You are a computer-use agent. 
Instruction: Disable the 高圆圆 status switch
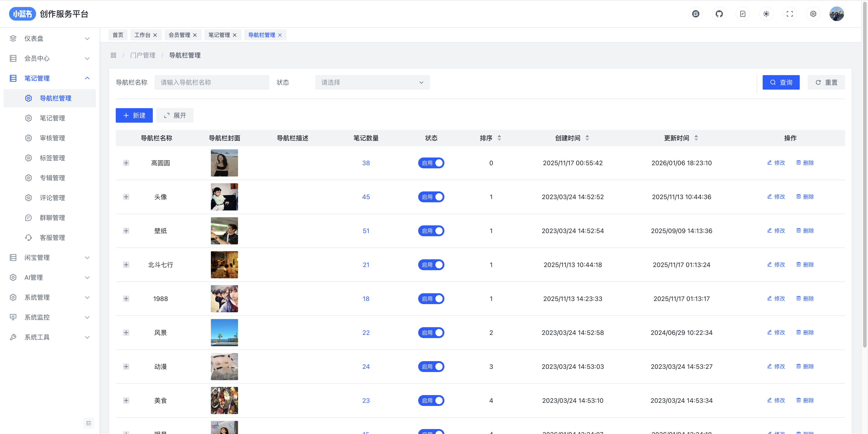431,163
